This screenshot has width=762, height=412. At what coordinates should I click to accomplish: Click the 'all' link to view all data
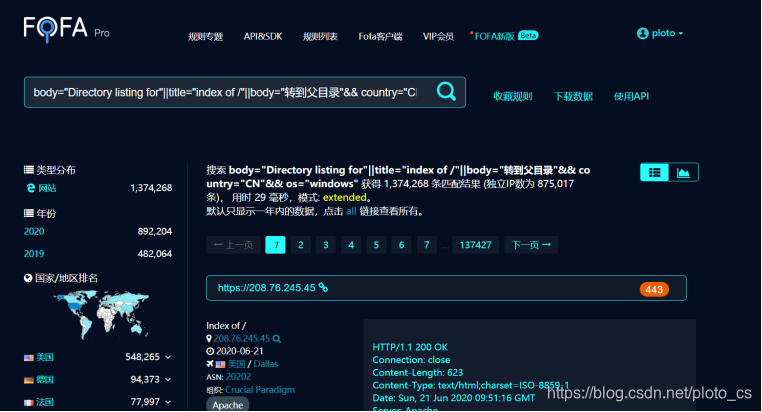coord(351,211)
